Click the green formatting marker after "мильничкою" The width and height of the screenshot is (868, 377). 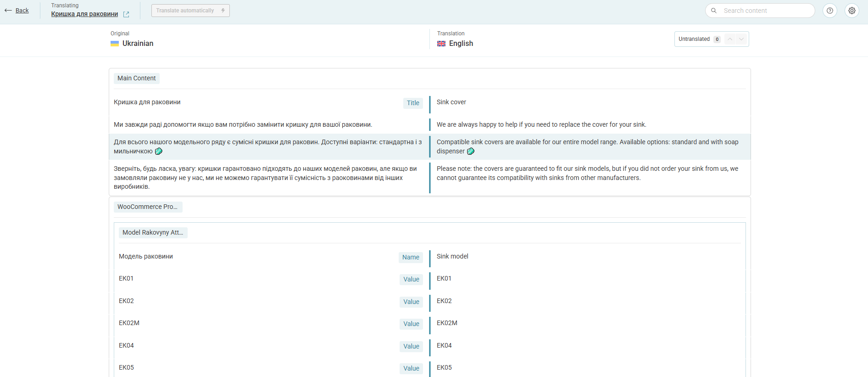click(159, 151)
